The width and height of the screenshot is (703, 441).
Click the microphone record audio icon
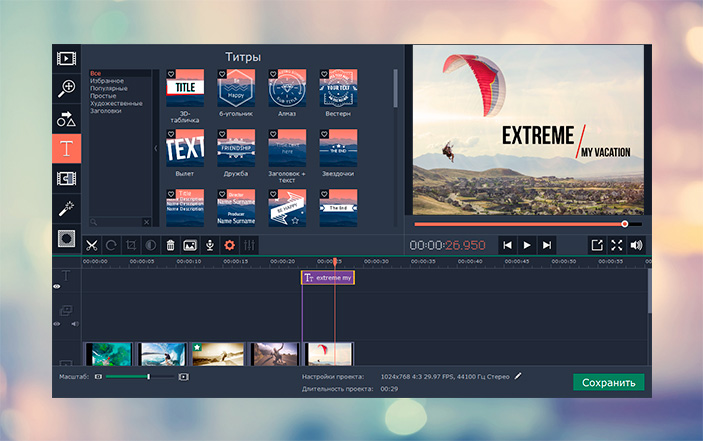click(209, 244)
